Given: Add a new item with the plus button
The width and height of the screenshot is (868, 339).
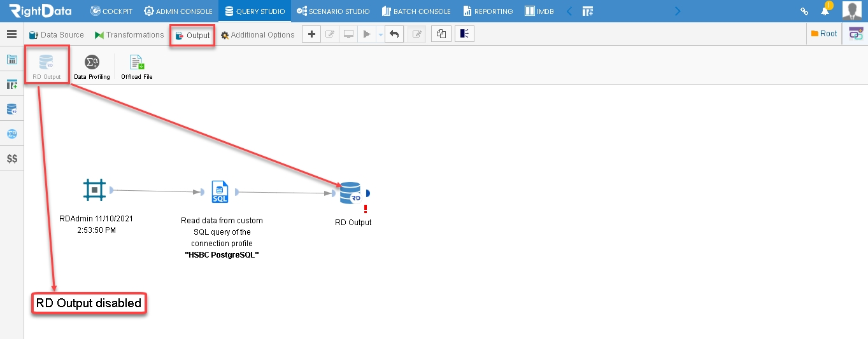Looking at the screenshot, I should click(x=311, y=34).
